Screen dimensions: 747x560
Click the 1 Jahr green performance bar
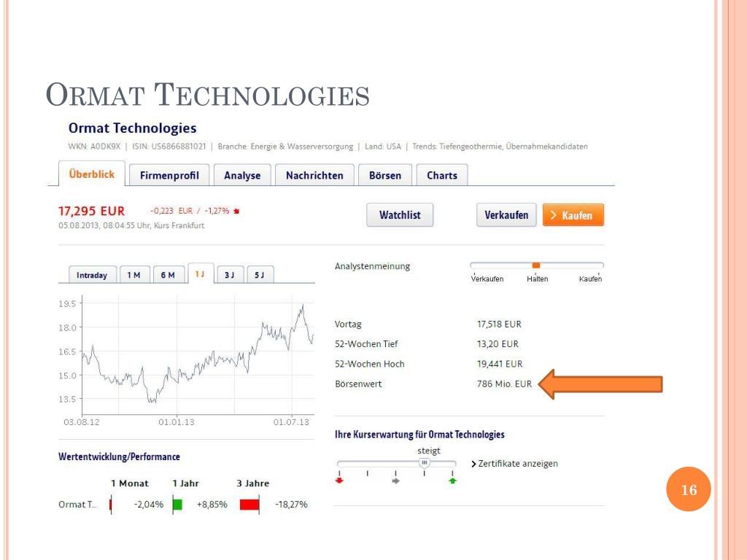(177, 505)
